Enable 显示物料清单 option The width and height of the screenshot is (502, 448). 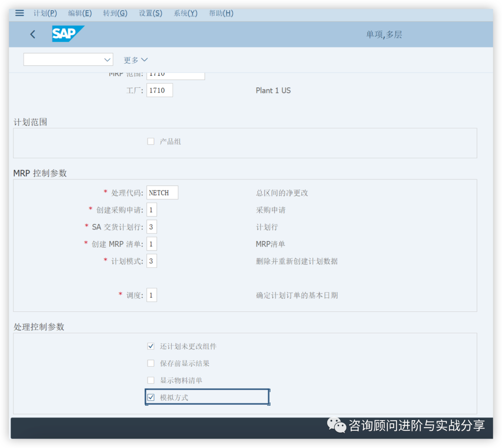click(151, 380)
